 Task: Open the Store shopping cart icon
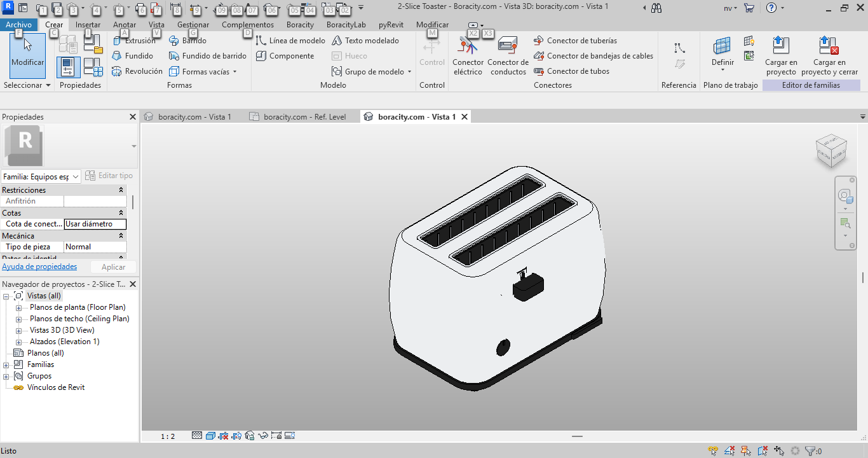(749, 8)
